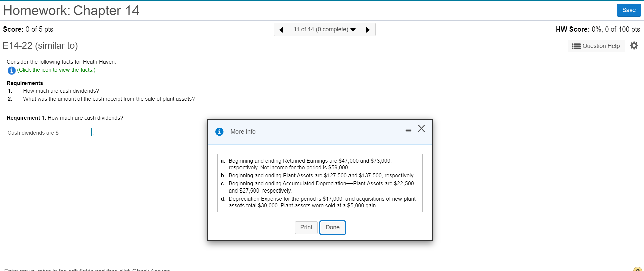This screenshot has height=271, width=644.
Task: Click requirement 2 about sale of plant assets
Action: (109, 99)
